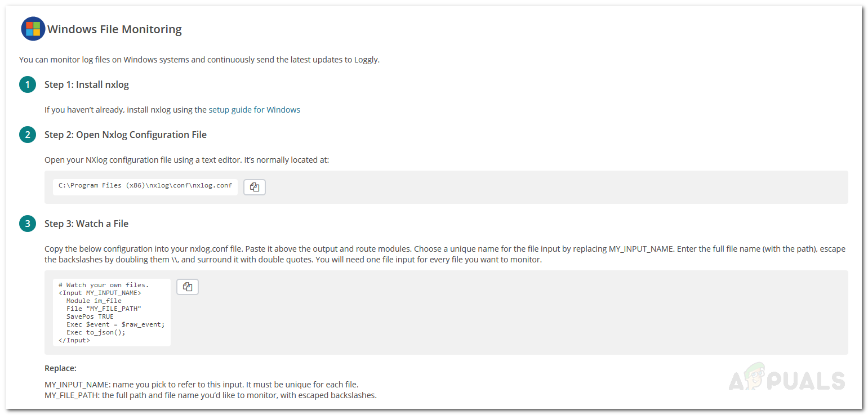The image size is (868, 415).
Task: Click the Module im_file code line
Action: (94, 301)
